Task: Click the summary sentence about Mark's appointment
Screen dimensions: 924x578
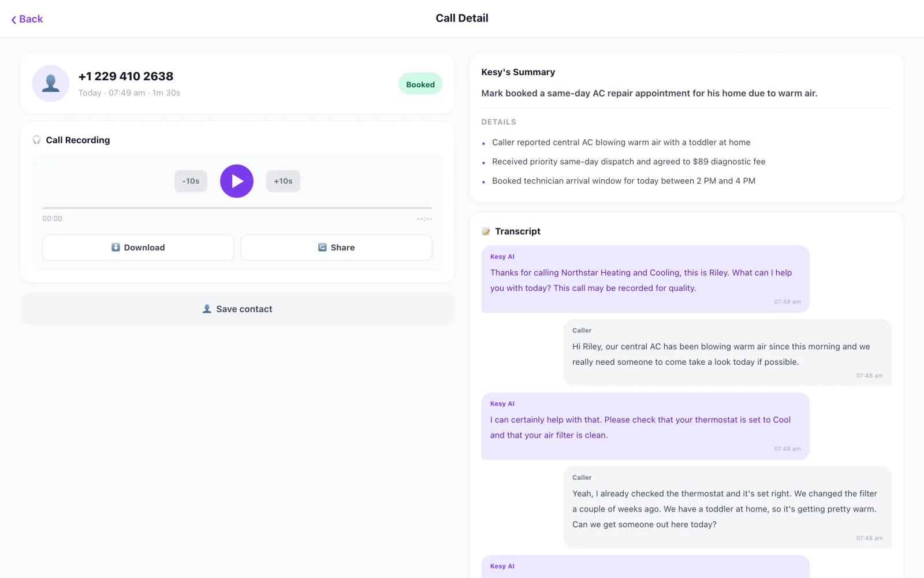Action: tap(649, 93)
